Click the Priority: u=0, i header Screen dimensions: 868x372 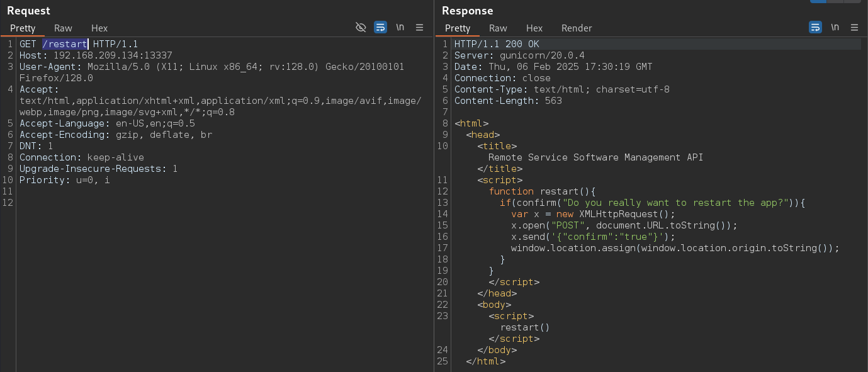pos(64,180)
